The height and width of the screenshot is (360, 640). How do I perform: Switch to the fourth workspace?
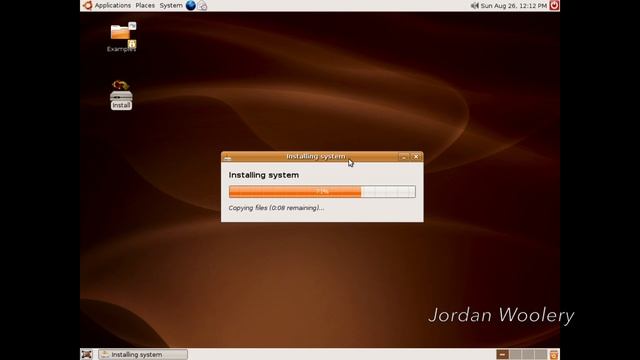tap(541, 354)
